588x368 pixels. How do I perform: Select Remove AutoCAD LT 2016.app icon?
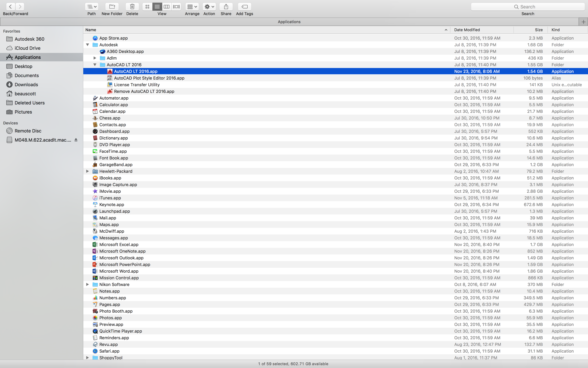pyautogui.click(x=110, y=91)
